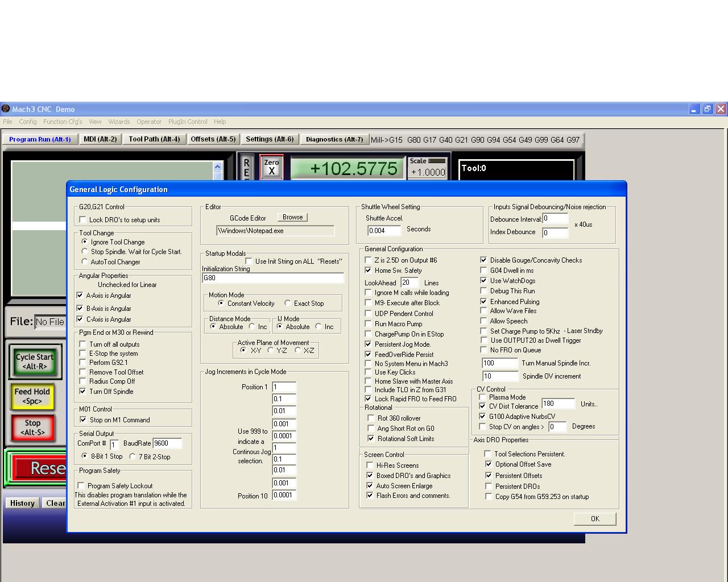Open the Wizards menu
Screen dimensions: 728x582
pyautogui.click(x=119, y=122)
